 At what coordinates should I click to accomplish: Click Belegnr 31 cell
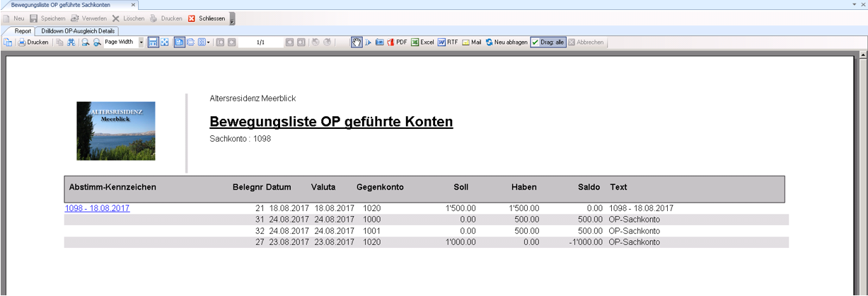tap(259, 220)
